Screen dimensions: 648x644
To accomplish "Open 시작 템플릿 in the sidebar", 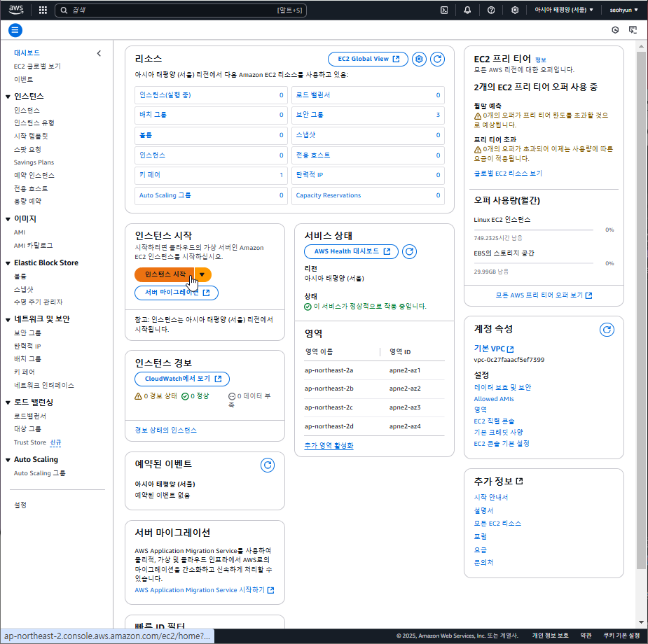I will tap(31, 136).
